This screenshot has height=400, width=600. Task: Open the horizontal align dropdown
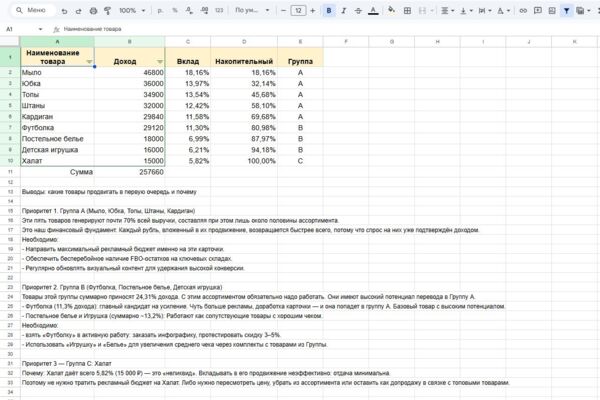[447, 11]
